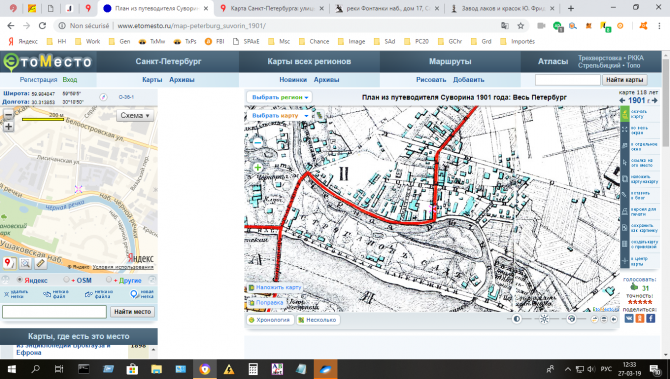Go to next year map arrow
Image resolution: width=670 pixels, height=379 pixels.
[x=655, y=100]
